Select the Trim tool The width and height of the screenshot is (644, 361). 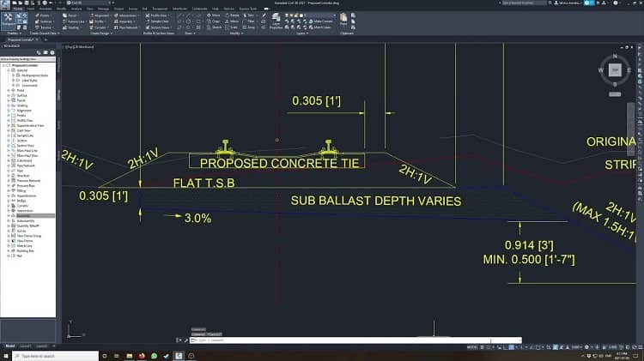[248, 15]
